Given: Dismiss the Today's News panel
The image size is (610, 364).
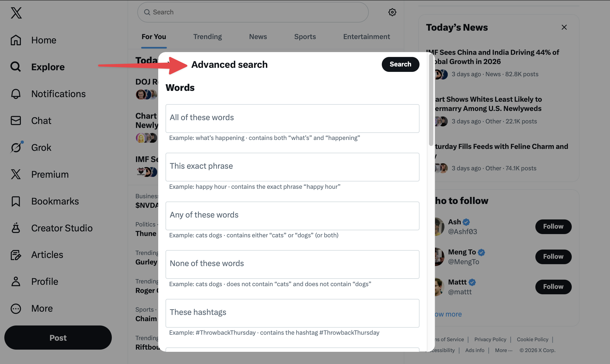Looking at the screenshot, I should pyautogui.click(x=564, y=27).
